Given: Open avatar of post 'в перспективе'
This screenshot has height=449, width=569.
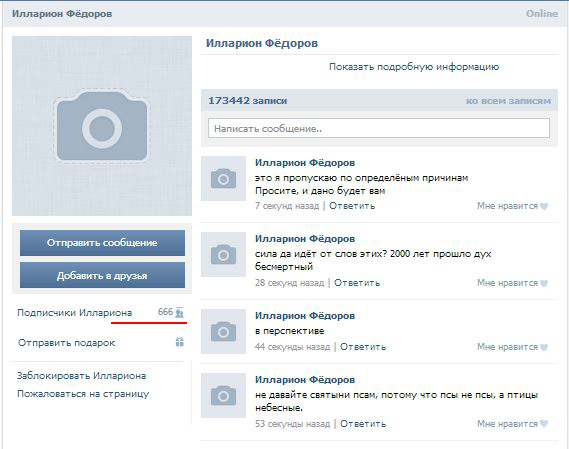Looking at the screenshot, I should 224,331.
